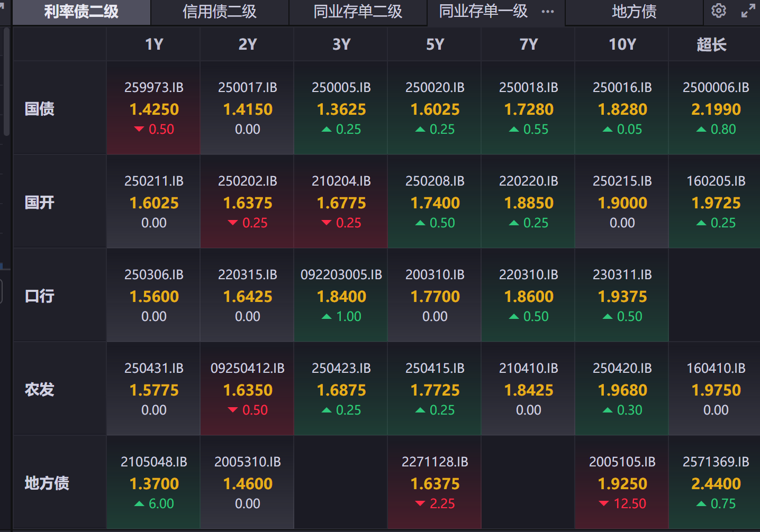Open the settings gear icon
This screenshot has width=760, height=532.
click(x=718, y=11)
